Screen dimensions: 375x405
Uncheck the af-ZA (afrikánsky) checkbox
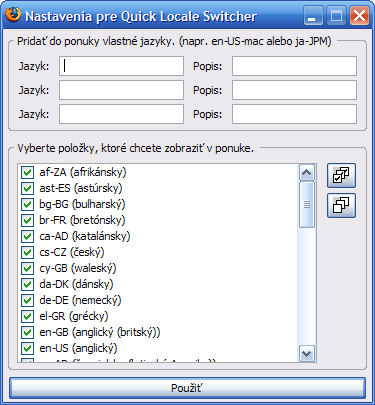pos(27,172)
